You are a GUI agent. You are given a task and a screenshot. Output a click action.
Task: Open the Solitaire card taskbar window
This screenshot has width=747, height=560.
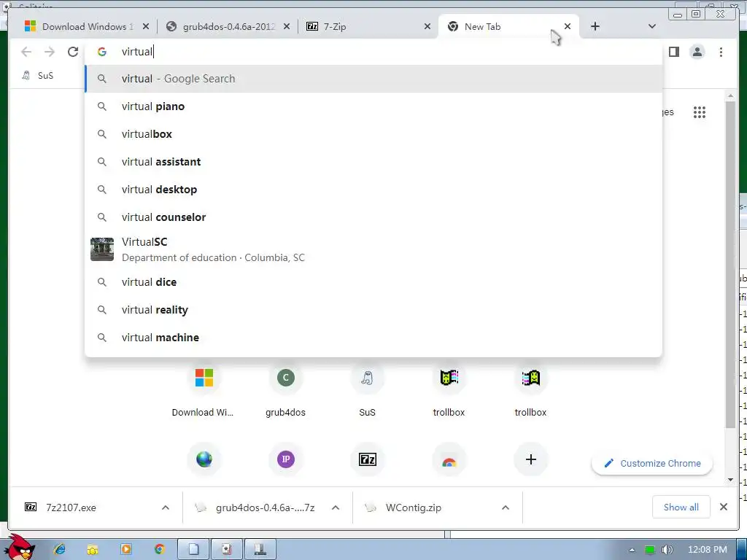(x=227, y=549)
